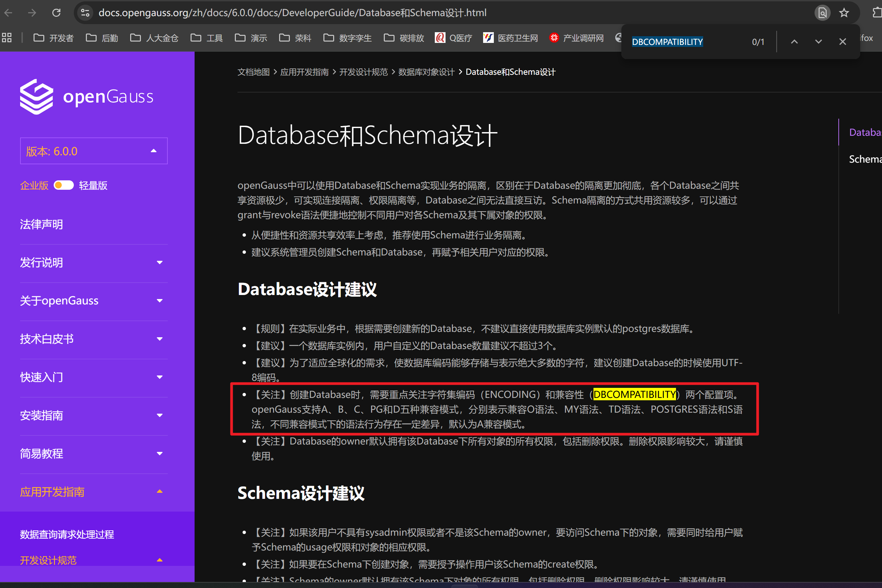Collapse the 开发设计规范 subsection arrow
882x588 pixels.
(x=159, y=560)
